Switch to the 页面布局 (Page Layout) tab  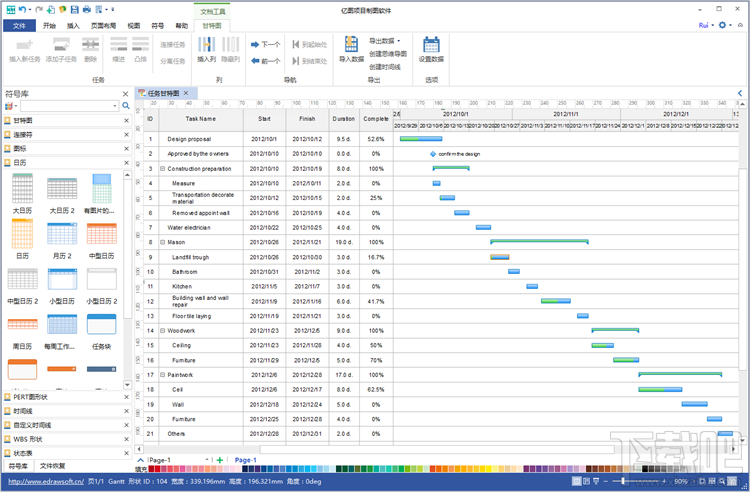[x=103, y=26]
